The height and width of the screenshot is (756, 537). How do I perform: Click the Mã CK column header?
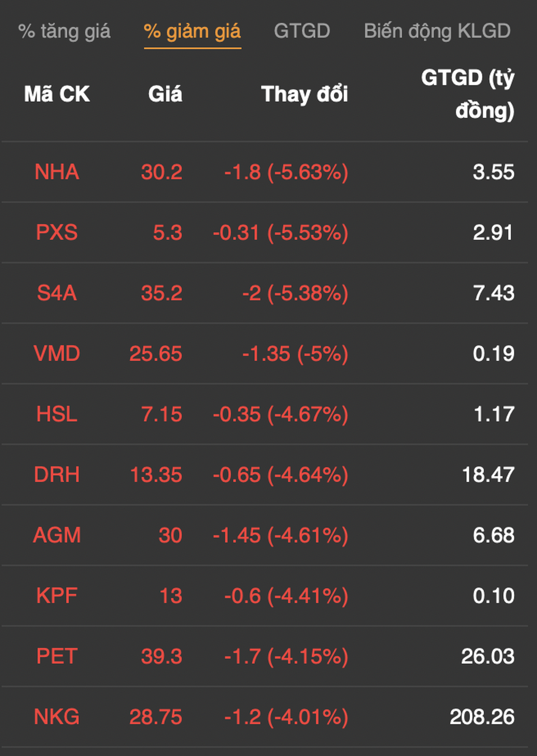click(x=57, y=94)
